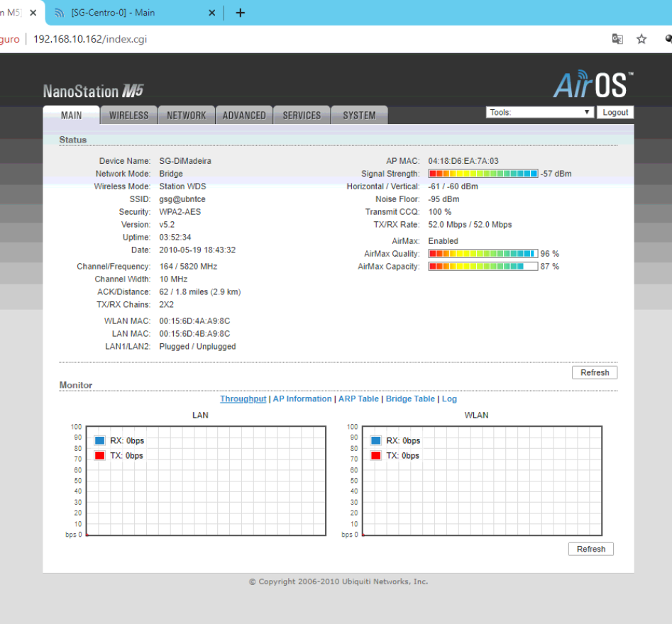Click the address bar URL 192.168.10.162/index.cgi

90,39
